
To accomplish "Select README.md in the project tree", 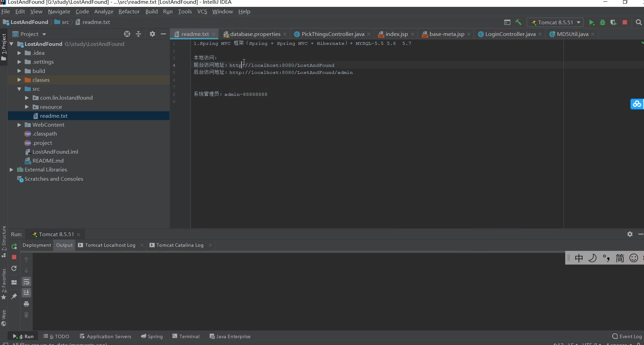I will click(x=48, y=161).
